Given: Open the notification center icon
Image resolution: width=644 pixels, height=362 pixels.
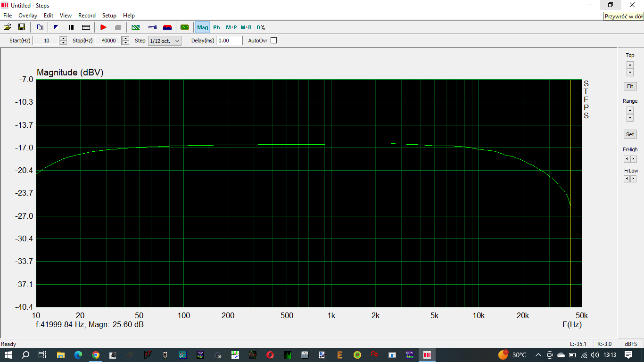Looking at the screenshot, I should (628, 354).
